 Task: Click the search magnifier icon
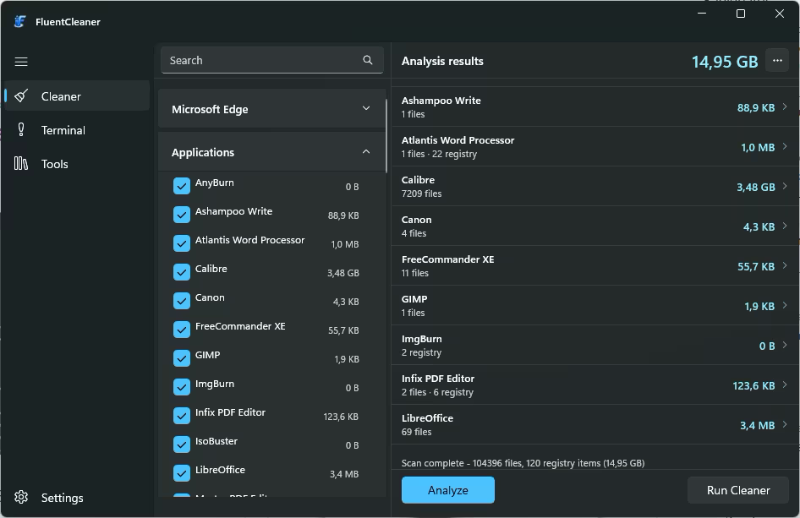(x=367, y=60)
